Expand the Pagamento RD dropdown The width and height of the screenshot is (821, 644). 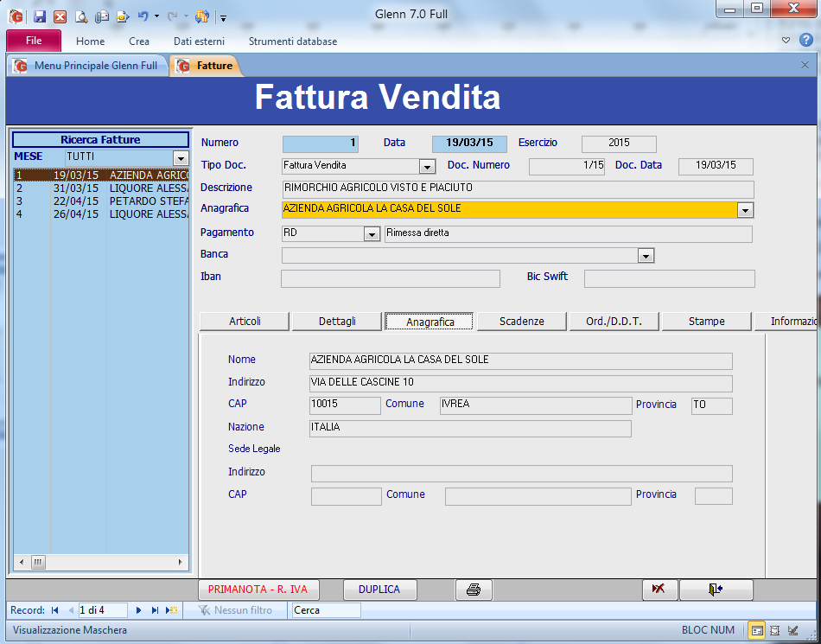pyautogui.click(x=372, y=234)
